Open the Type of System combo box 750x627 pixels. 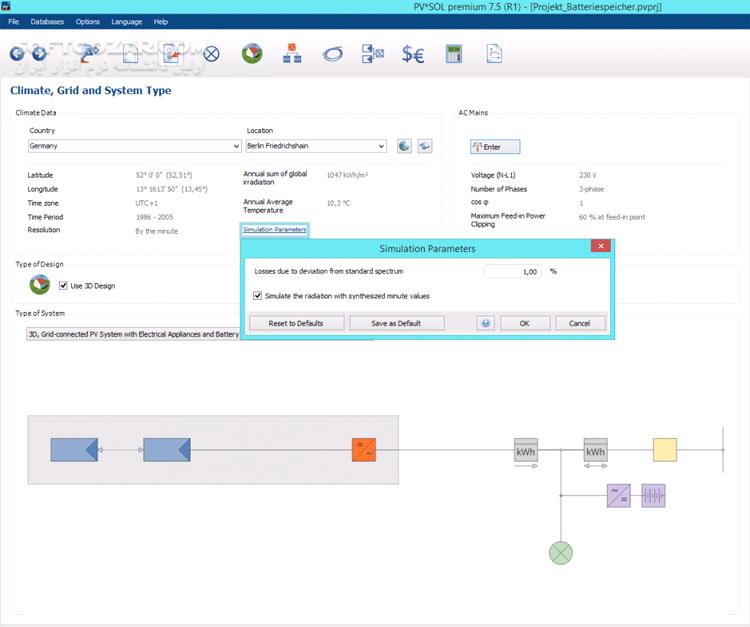point(133,334)
